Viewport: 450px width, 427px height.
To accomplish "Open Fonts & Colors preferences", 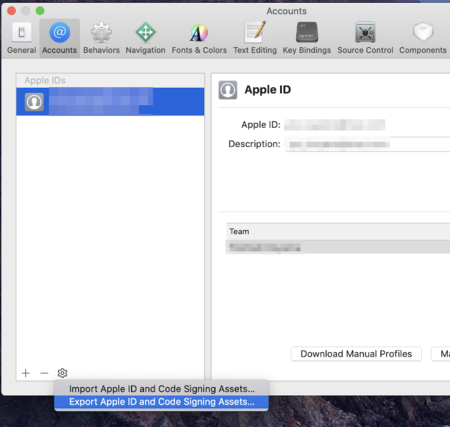I will tap(199, 38).
